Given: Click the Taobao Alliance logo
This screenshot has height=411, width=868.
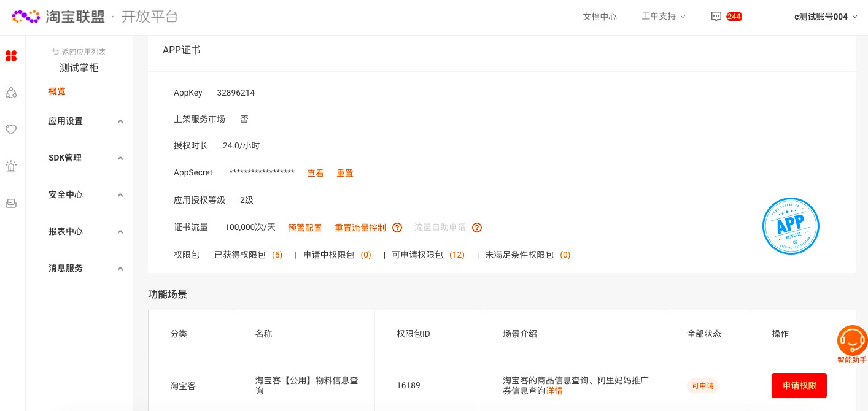Looking at the screenshot, I should [59, 17].
